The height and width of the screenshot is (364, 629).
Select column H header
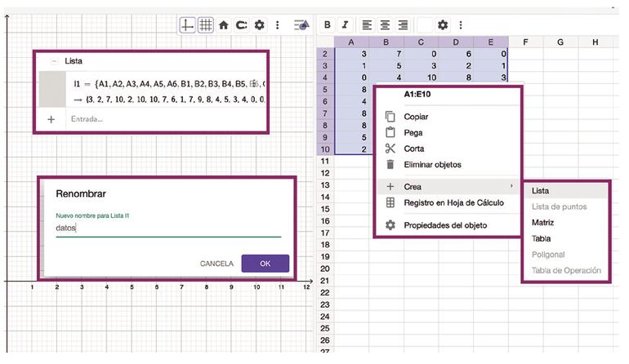pos(596,42)
